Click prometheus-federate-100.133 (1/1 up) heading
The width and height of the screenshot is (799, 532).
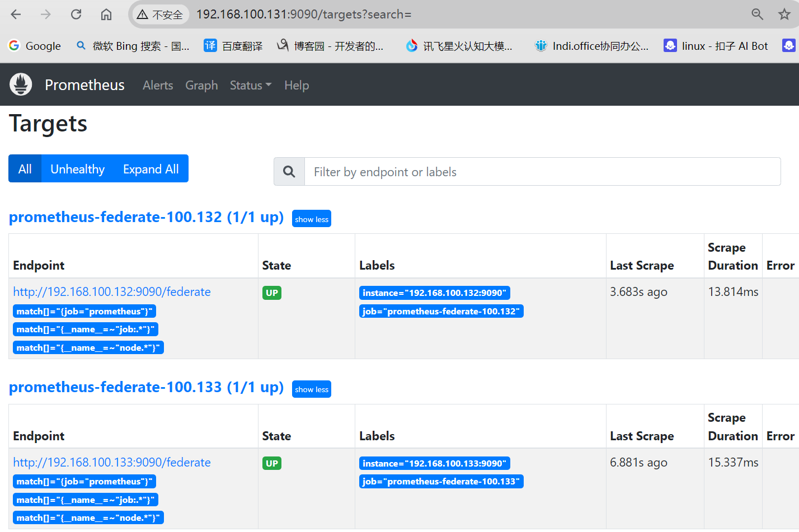point(147,387)
